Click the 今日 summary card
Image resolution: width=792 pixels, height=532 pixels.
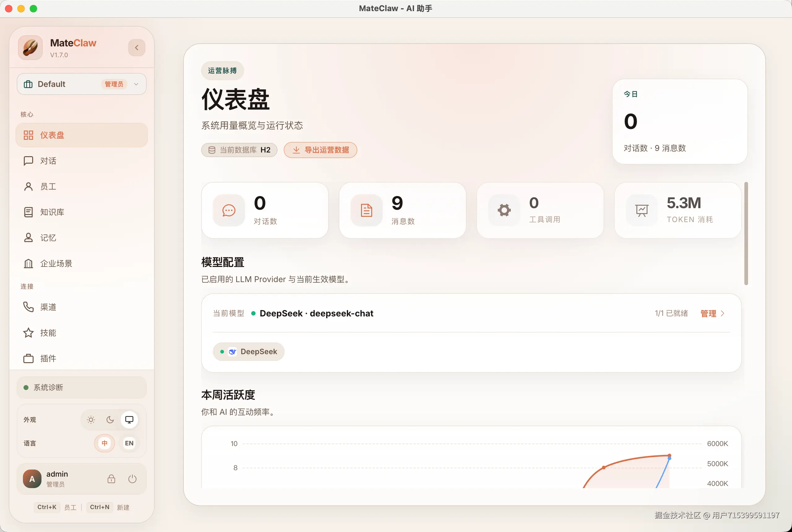click(x=680, y=122)
